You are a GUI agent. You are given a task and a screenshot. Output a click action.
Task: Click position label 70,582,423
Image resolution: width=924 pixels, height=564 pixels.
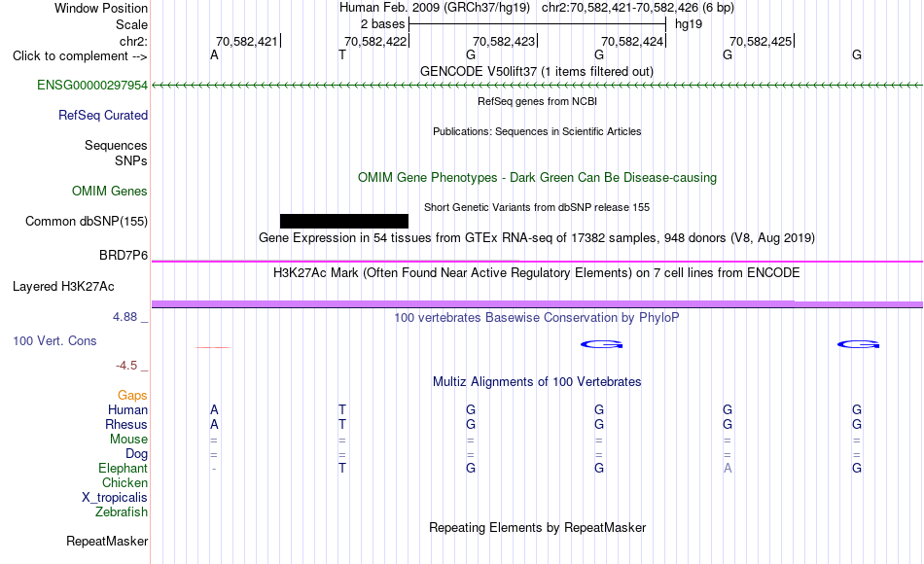tap(503, 41)
